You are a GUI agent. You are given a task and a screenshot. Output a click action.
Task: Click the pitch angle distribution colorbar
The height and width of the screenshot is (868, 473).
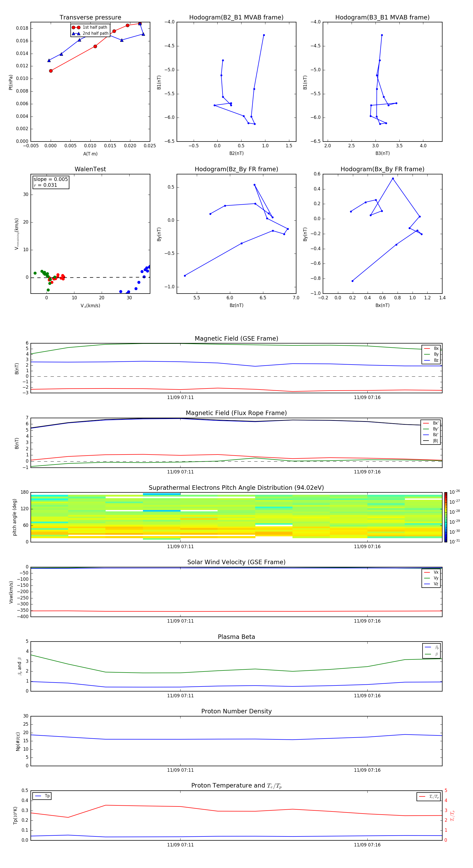(445, 517)
